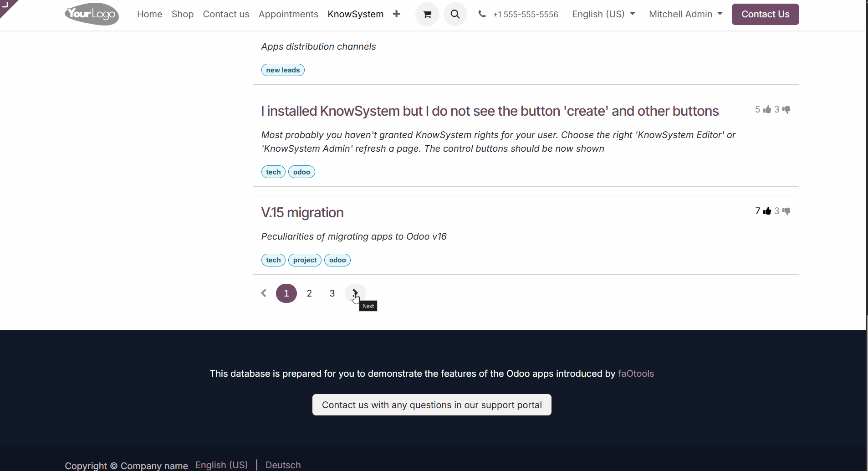Click the support portal contact button

[432, 405]
